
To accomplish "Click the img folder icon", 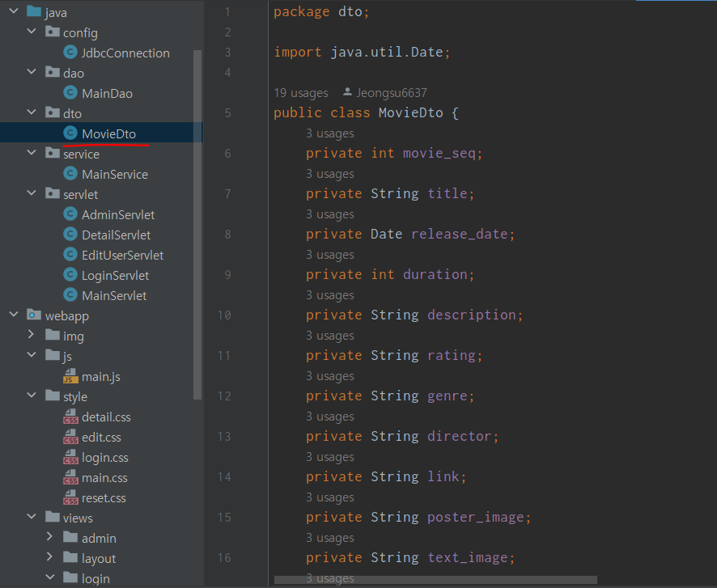I will 53,335.
